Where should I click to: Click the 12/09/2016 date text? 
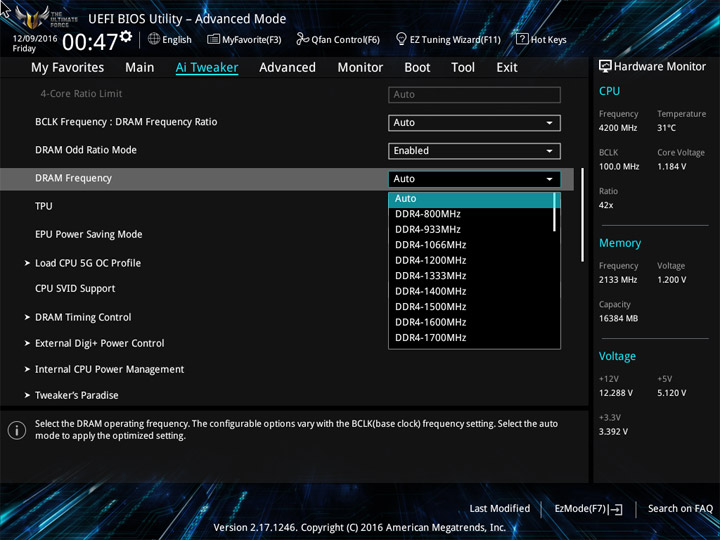[x=35, y=39]
